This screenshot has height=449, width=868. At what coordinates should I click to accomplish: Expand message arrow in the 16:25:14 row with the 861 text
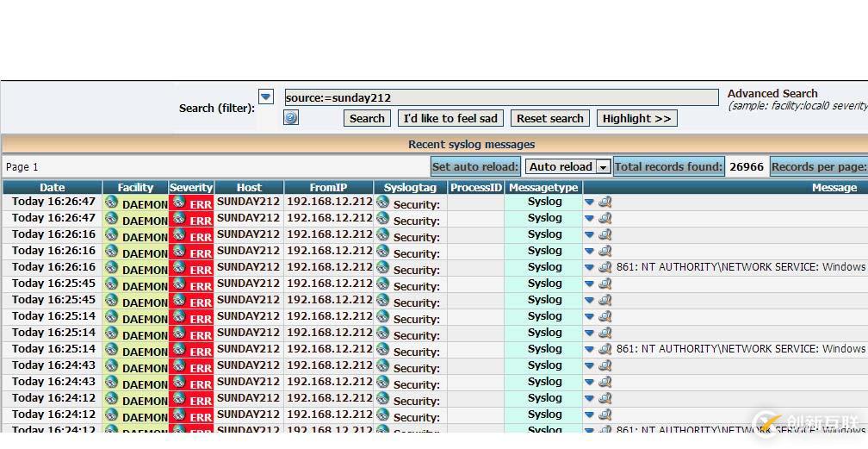pyautogui.click(x=589, y=349)
